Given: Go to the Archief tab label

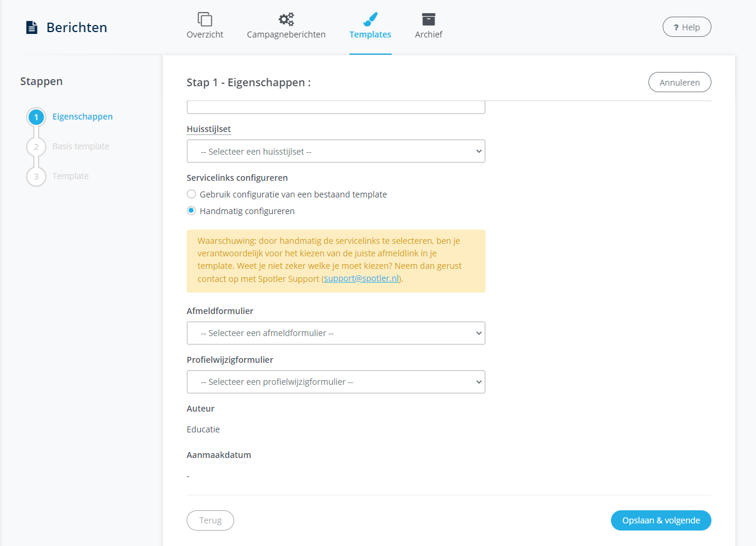Looking at the screenshot, I should coord(428,34).
